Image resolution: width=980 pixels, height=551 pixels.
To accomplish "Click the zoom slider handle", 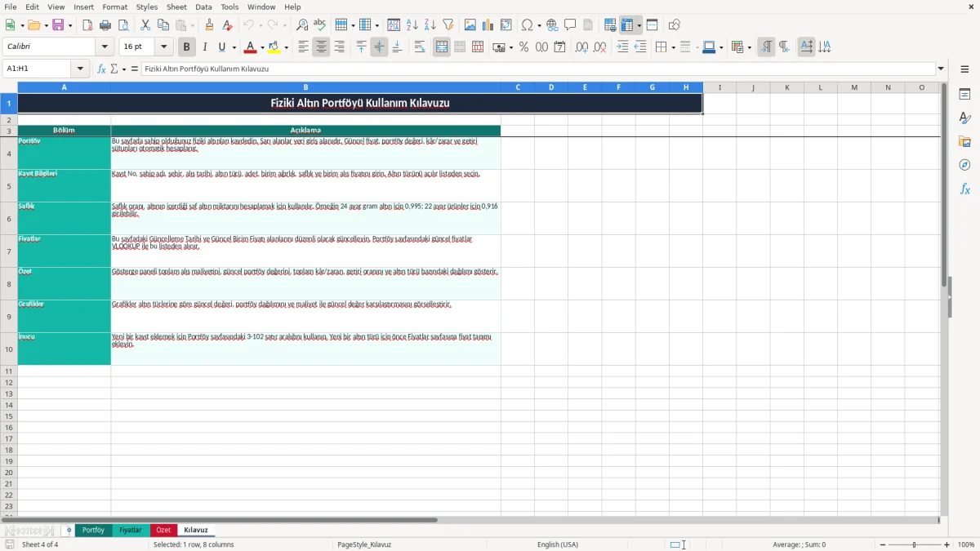I will (x=914, y=544).
